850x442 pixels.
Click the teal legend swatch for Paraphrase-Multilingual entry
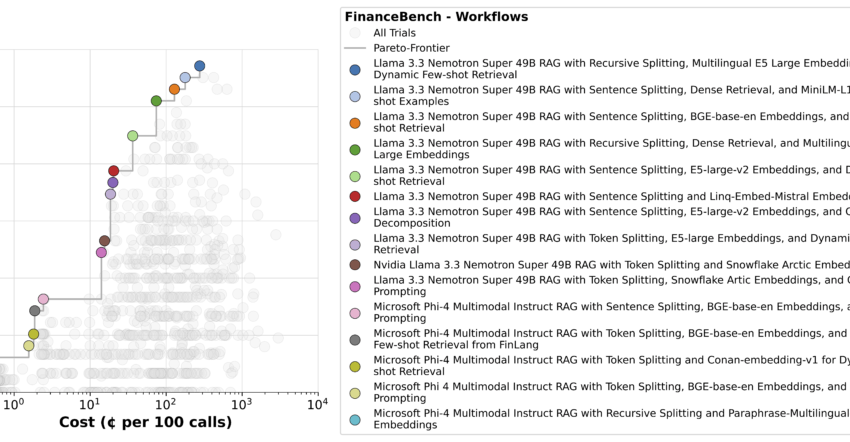[x=355, y=419]
